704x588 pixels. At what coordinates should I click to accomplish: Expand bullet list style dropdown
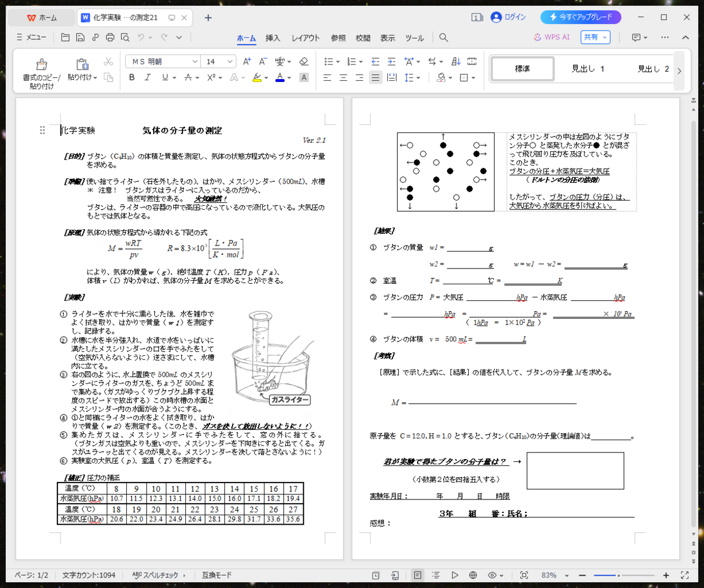click(339, 61)
